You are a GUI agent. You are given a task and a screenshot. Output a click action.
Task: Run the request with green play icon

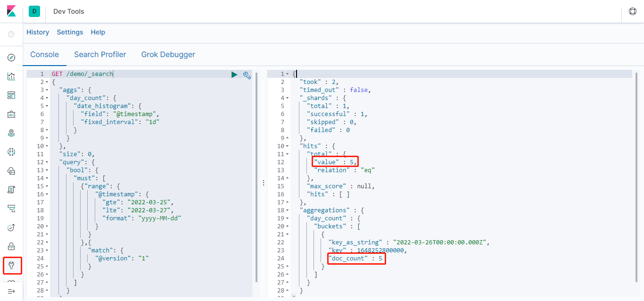[x=234, y=75]
